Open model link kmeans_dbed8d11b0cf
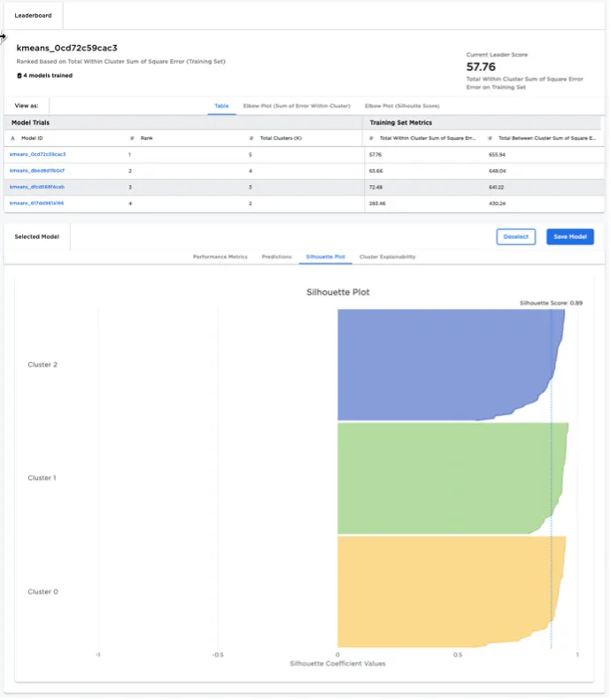This screenshot has height=700, width=611. pos(37,170)
